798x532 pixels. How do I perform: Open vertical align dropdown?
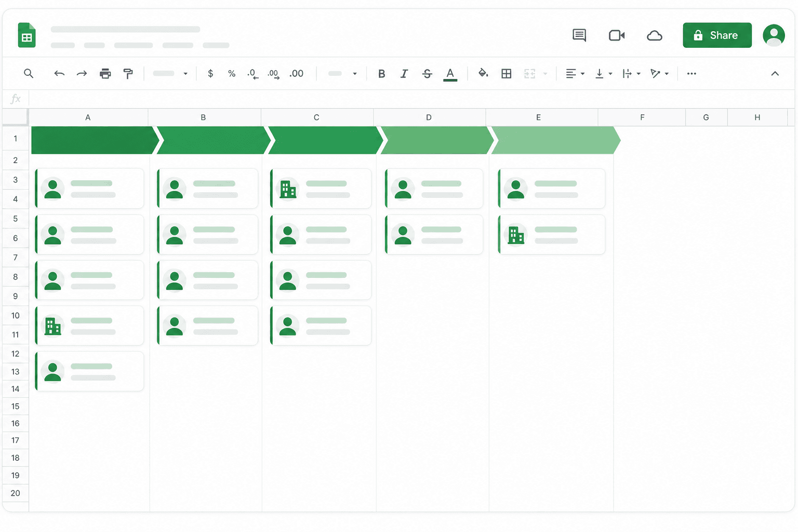coord(604,74)
